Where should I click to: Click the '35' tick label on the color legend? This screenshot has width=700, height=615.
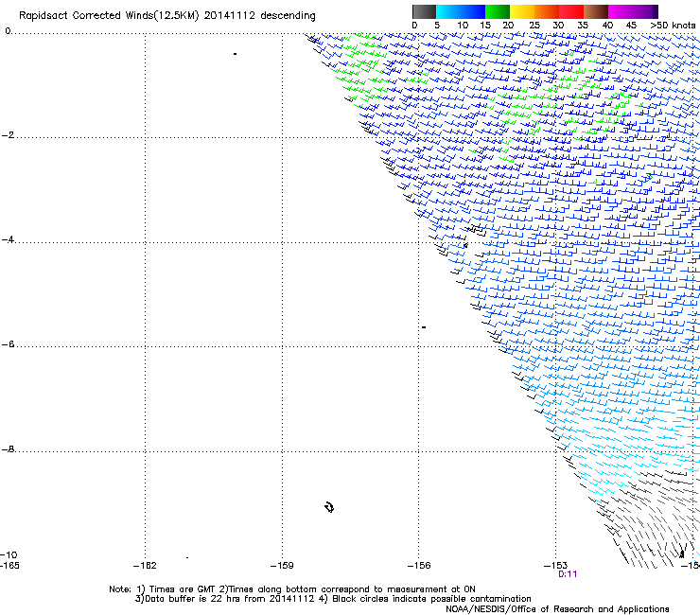[x=583, y=26]
